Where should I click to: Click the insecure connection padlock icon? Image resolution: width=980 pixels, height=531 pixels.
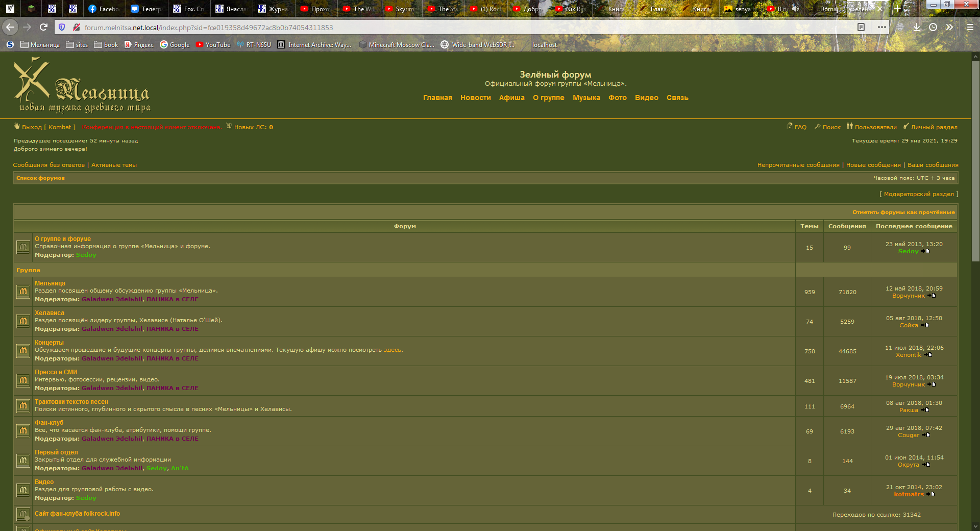76,27
